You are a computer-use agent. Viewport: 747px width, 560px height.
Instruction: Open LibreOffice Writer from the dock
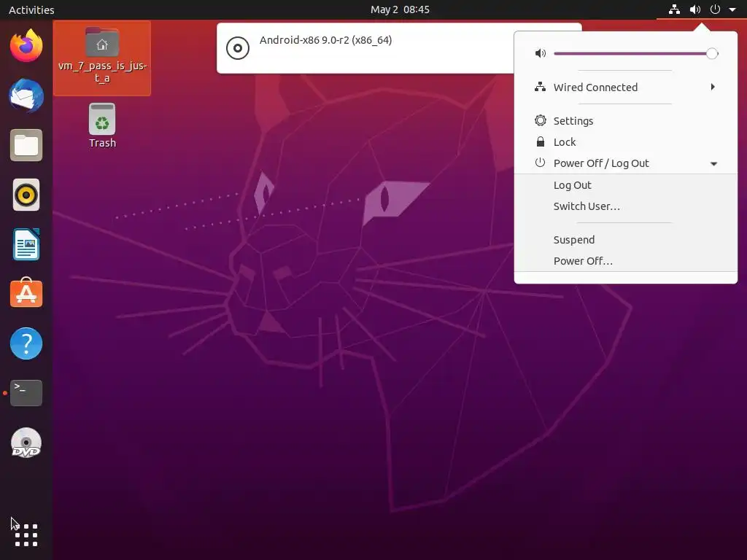click(x=26, y=245)
